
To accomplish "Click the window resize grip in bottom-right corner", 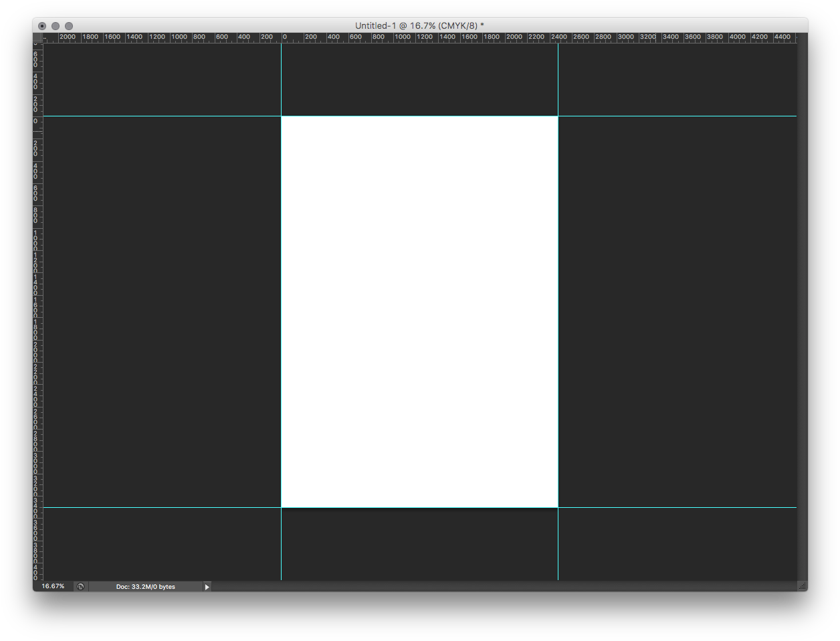I will (x=802, y=586).
